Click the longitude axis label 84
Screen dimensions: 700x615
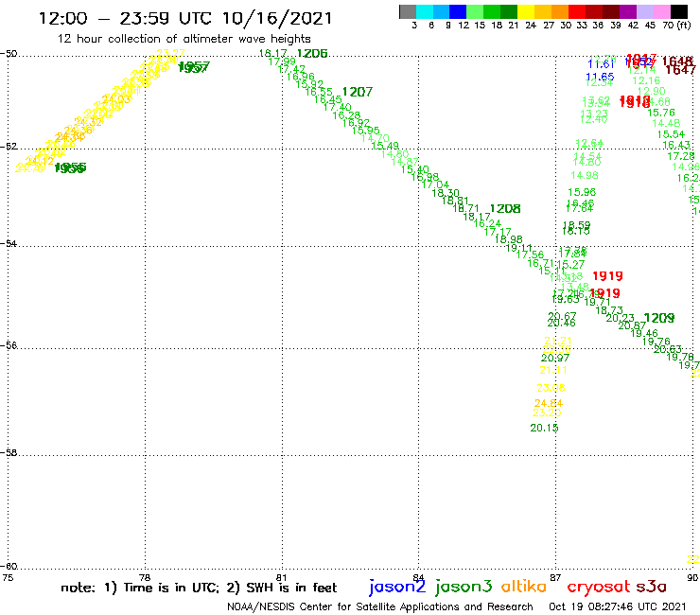coord(418,577)
